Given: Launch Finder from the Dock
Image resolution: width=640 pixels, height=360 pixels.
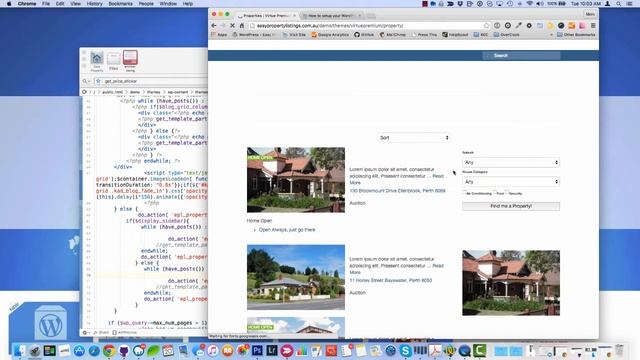Looking at the screenshot, I should (x=20, y=351).
